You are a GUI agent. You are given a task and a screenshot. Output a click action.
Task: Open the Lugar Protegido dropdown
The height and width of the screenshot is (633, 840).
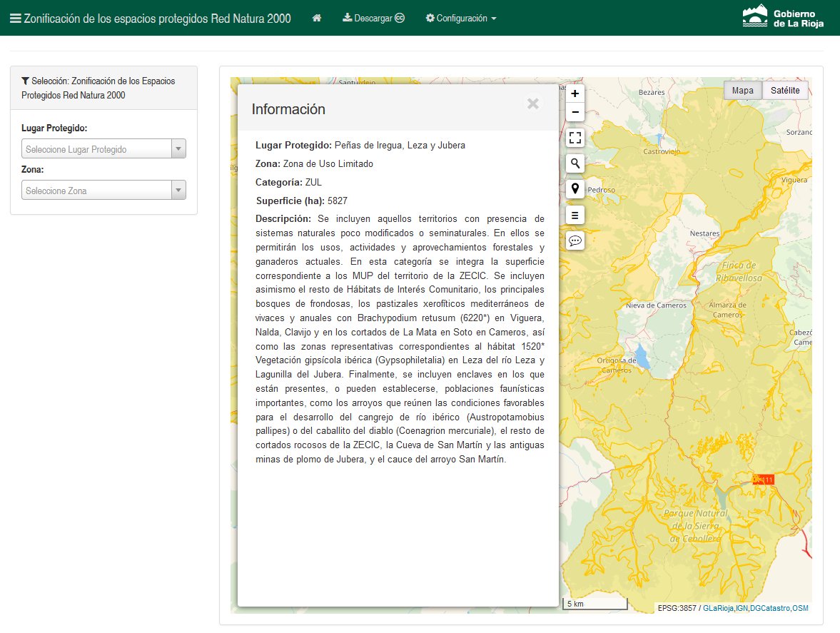[103, 149]
